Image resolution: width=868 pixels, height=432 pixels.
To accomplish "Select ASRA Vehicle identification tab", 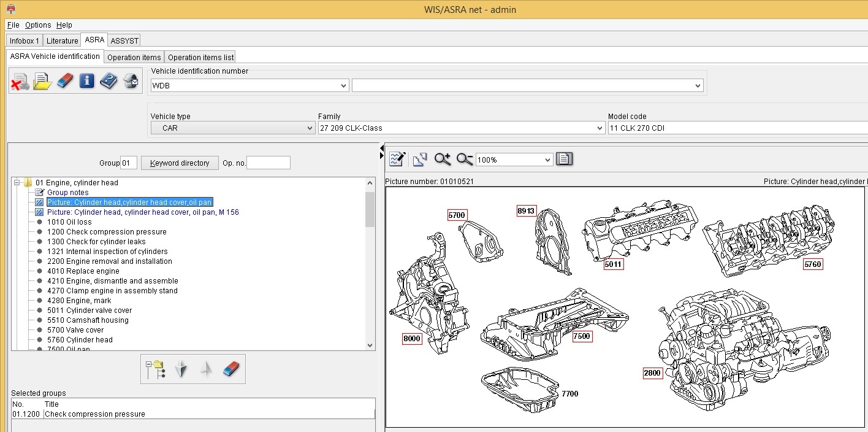I will coord(55,56).
